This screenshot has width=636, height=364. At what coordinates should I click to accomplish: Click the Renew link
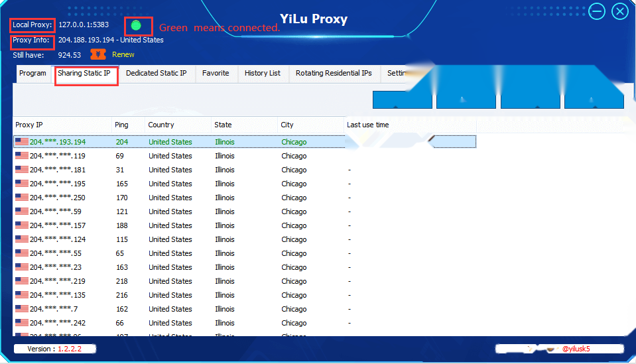(x=123, y=54)
